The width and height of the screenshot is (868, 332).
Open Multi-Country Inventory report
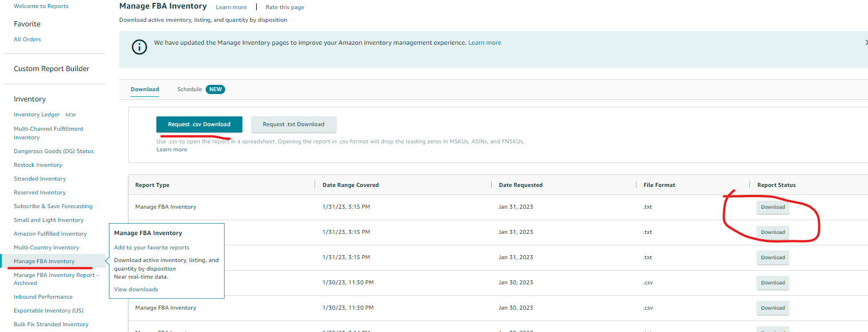coord(46,248)
